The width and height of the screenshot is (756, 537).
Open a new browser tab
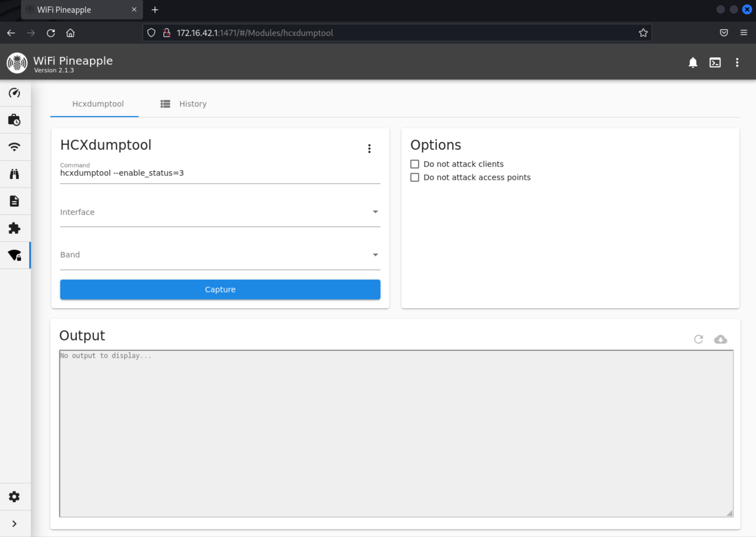[x=155, y=10]
